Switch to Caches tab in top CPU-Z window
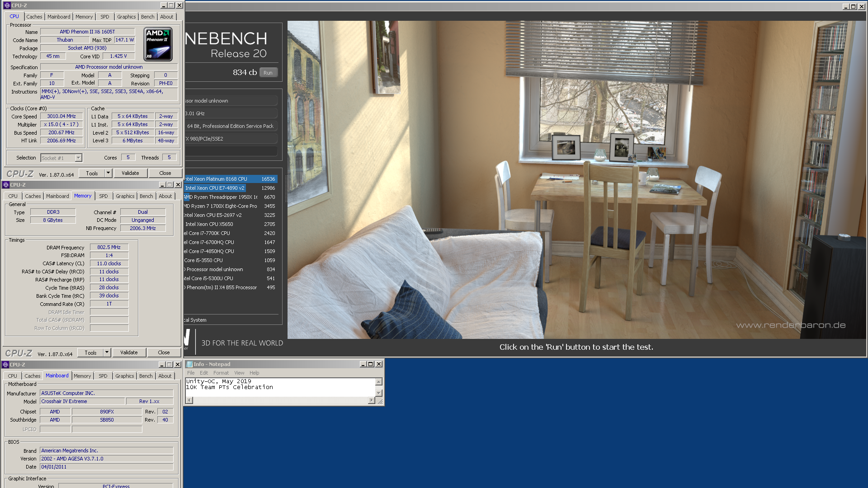 pyautogui.click(x=34, y=17)
